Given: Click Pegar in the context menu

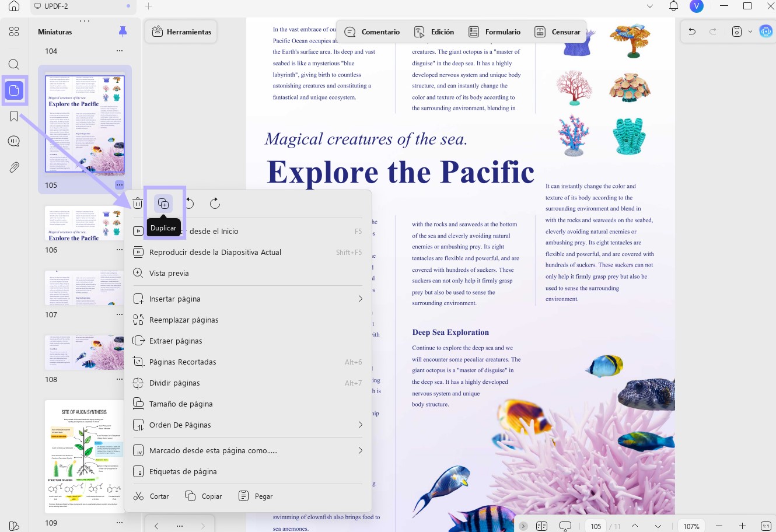Looking at the screenshot, I should (x=256, y=496).
